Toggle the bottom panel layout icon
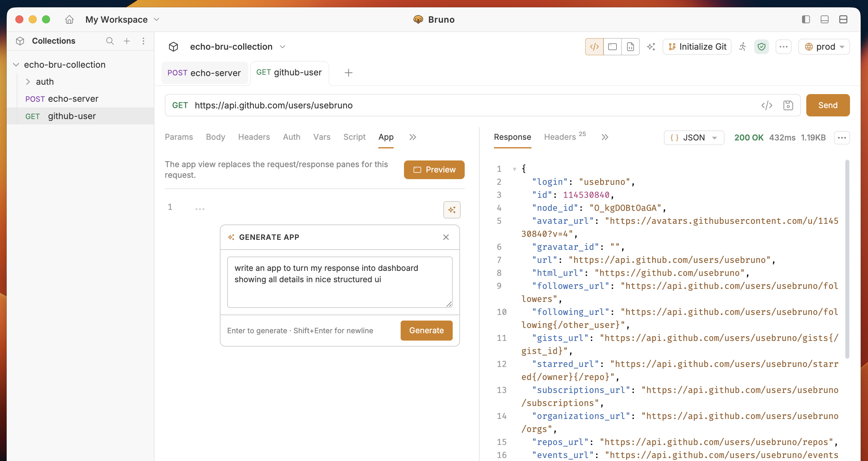 [x=825, y=20]
